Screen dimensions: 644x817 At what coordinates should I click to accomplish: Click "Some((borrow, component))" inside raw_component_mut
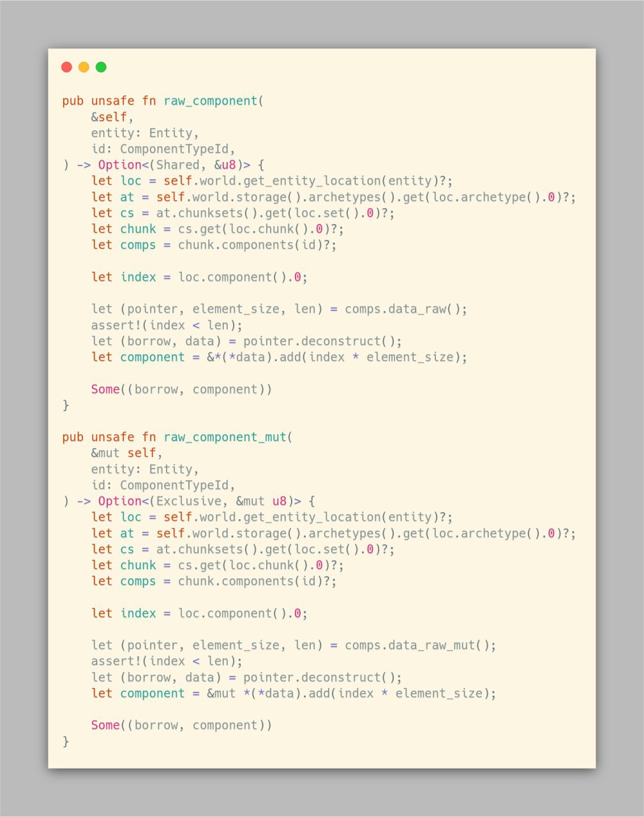click(x=181, y=726)
